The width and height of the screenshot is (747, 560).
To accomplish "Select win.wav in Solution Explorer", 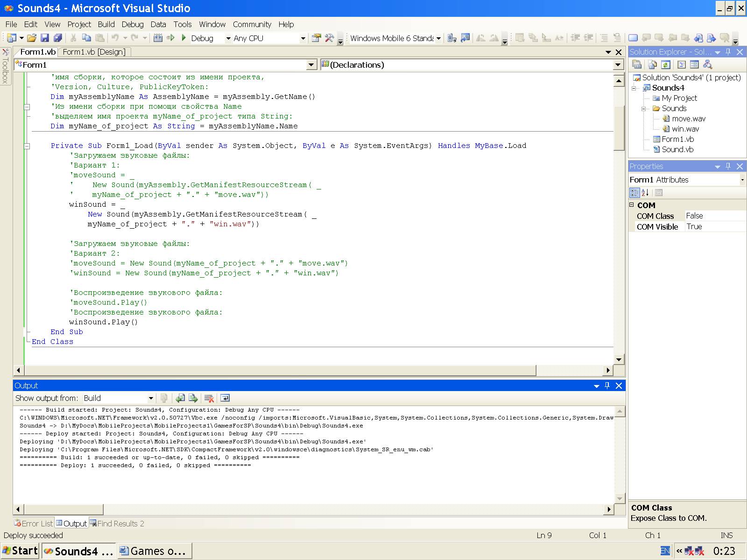I will pos(685,129).
